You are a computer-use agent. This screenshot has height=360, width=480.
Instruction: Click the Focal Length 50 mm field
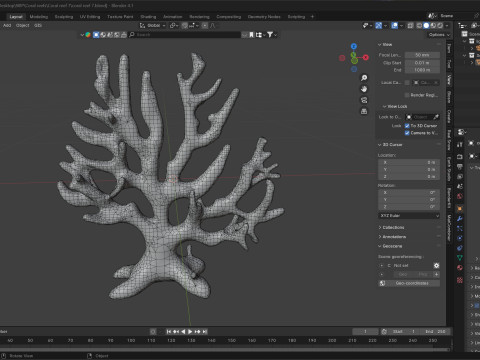click(422, 55)
